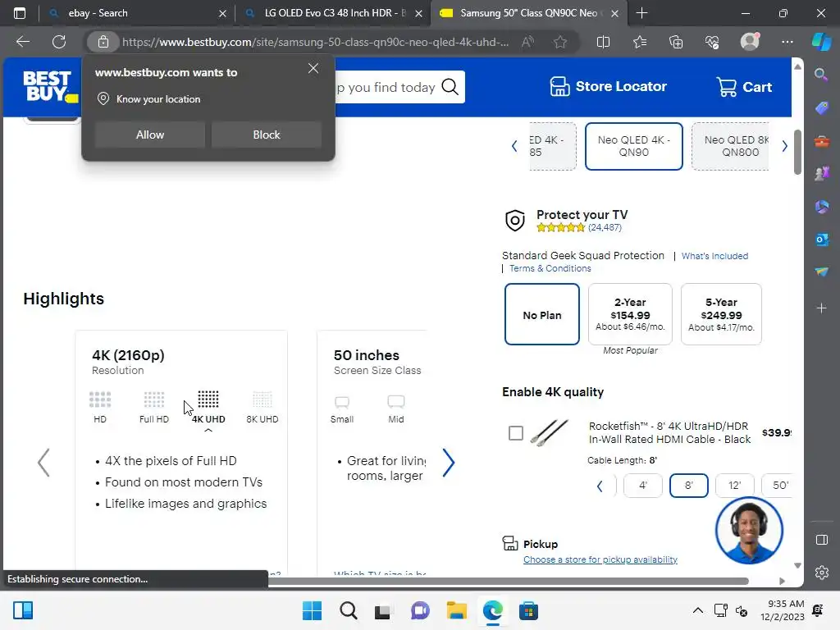The height and width of the screenshot is (630, 840).
Task: Click the Read aloud icon in address bar
Action: click(x=527, y=42)
